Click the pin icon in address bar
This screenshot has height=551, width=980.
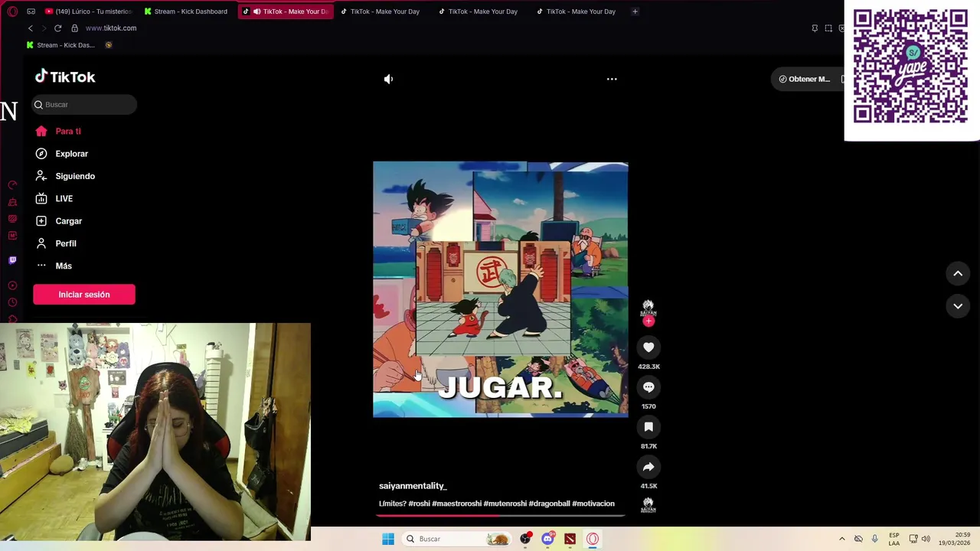[815, 28]
